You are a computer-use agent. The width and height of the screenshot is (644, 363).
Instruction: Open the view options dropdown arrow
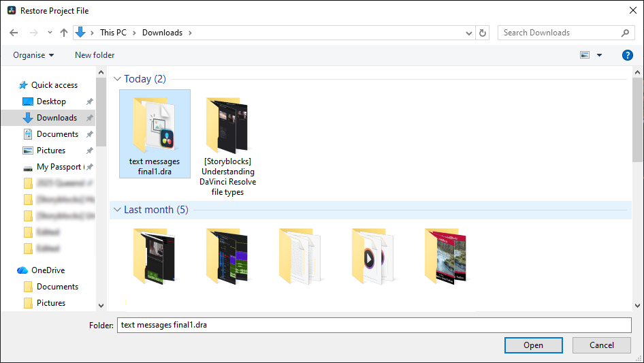pos(599,55)
